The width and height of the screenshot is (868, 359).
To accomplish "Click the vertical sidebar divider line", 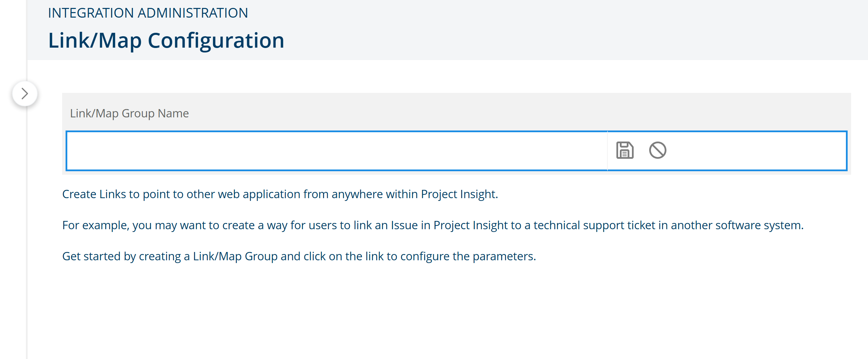I will (x=27, y=224).
